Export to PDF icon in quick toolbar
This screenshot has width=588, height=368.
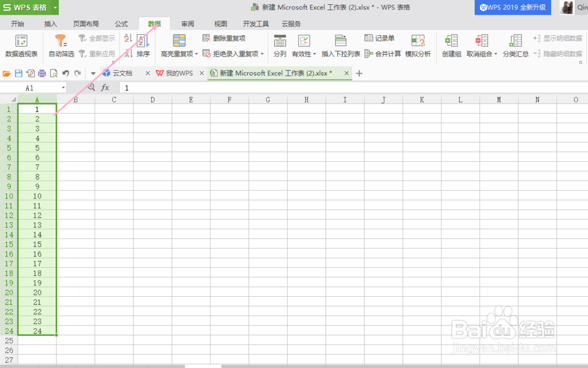pyautogui.click(x=31, y=73)
